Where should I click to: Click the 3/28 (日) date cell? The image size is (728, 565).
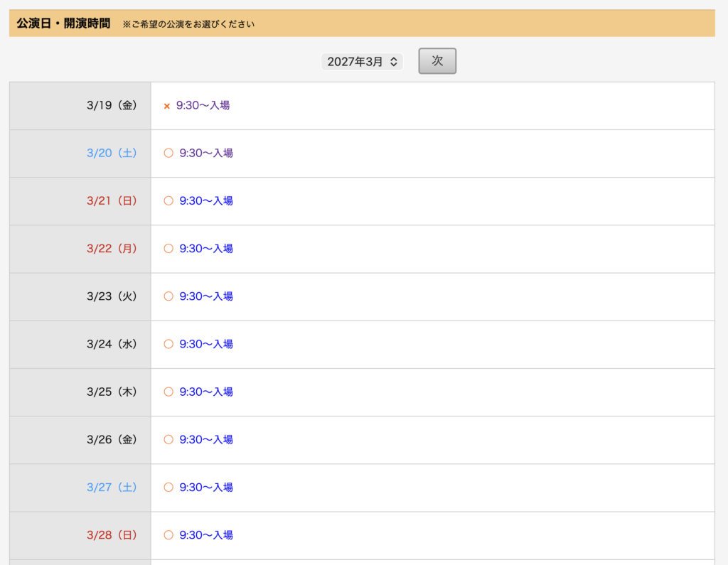point(80,536)
